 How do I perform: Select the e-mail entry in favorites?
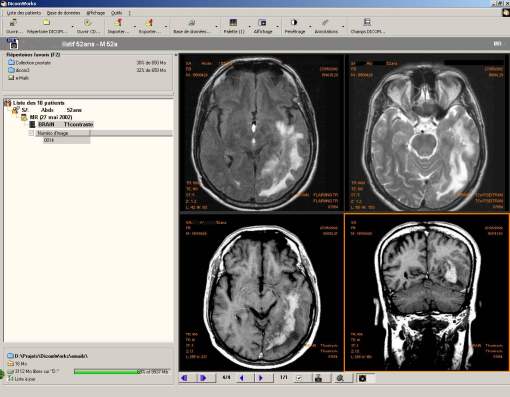pos(19,78)
